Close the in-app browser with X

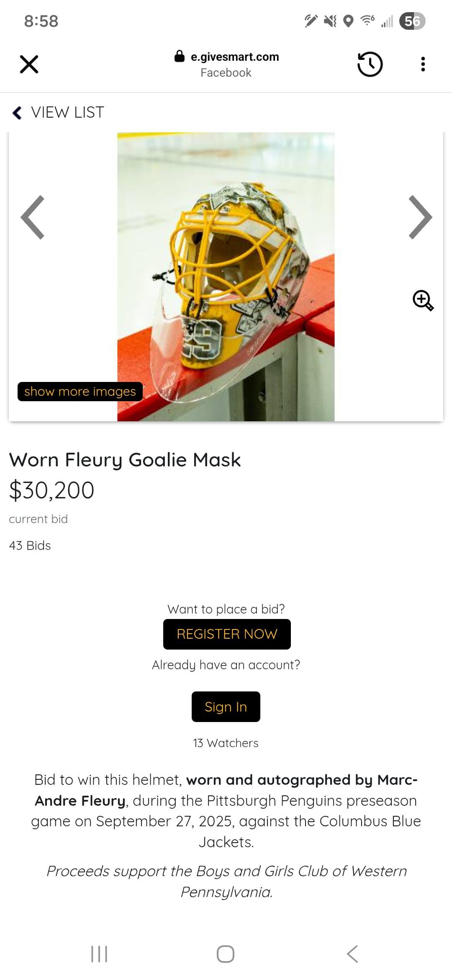29,64
